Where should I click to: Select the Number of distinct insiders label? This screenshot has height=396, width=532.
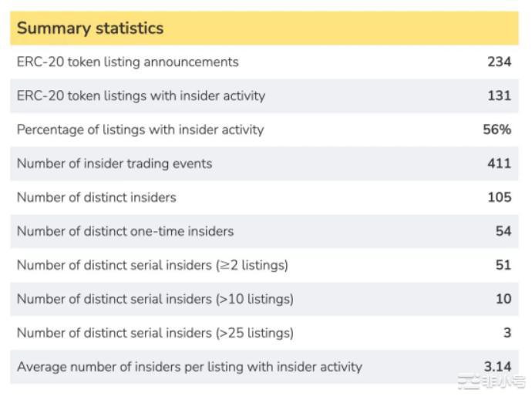tap(96, 197)
